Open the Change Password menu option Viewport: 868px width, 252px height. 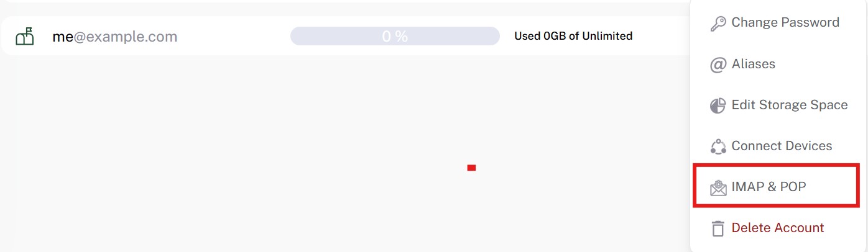pos(785,23)
